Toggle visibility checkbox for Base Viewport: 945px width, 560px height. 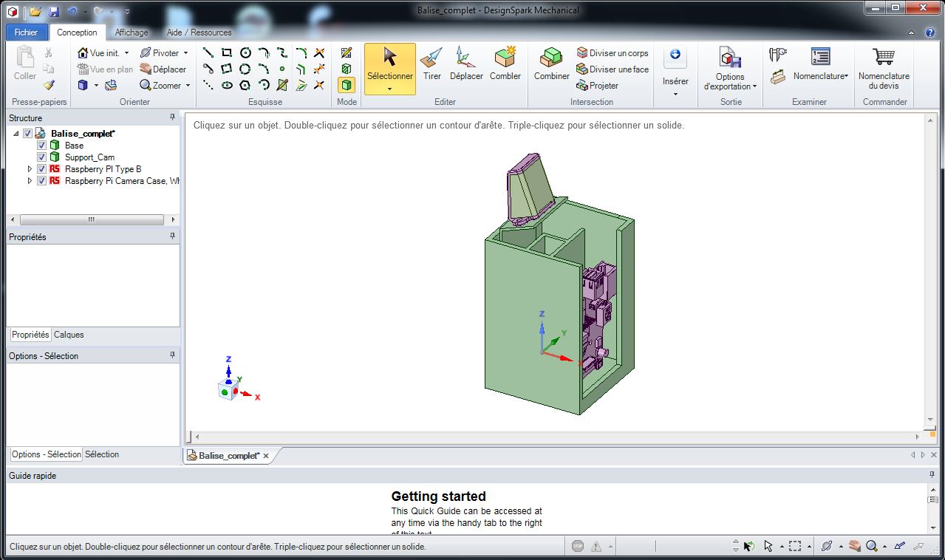(41, 146)
